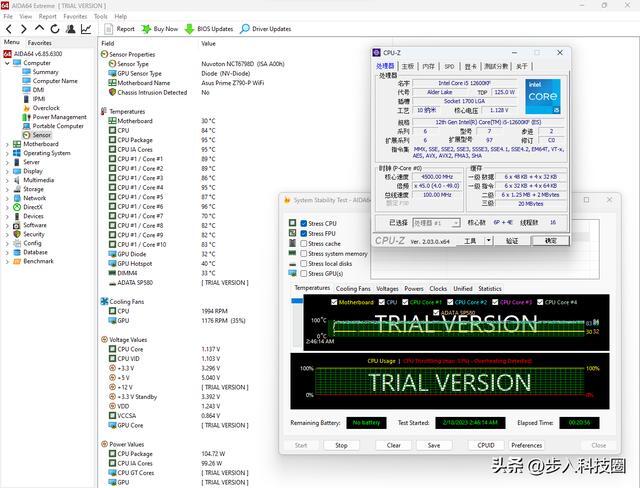Select DMI in the sidebar tree
Image resolution: width=640 pixels, height=488 pixels.
coord(38,90)
